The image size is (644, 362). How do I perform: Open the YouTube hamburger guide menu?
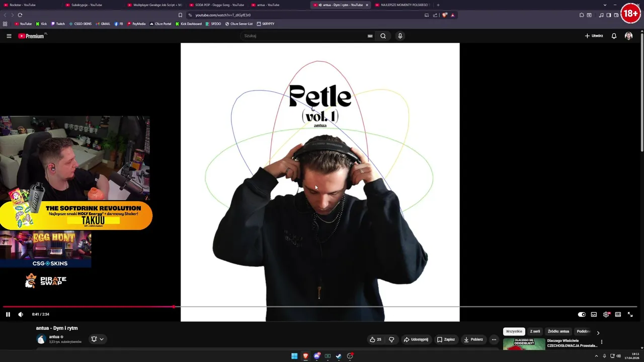point(9,36)
